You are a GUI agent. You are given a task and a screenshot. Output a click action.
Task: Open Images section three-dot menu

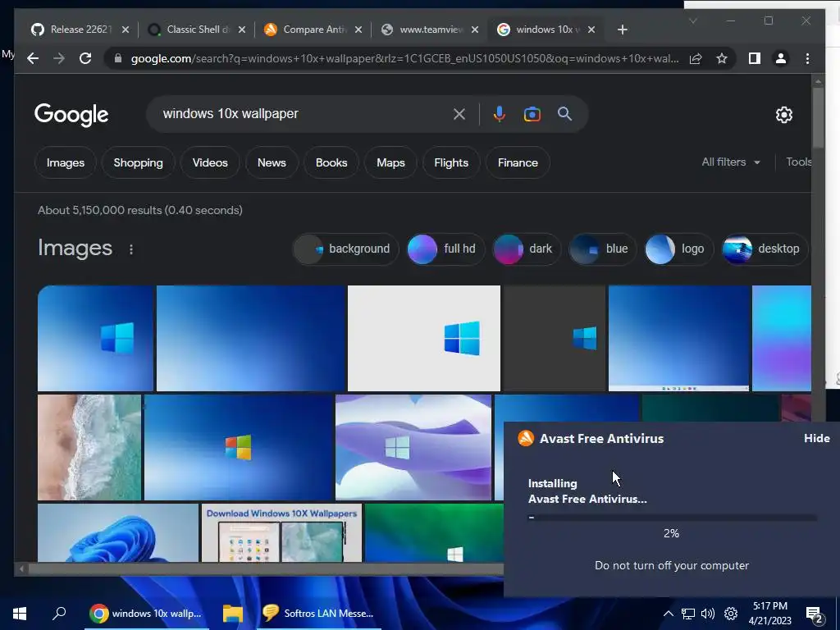(131, 249)
